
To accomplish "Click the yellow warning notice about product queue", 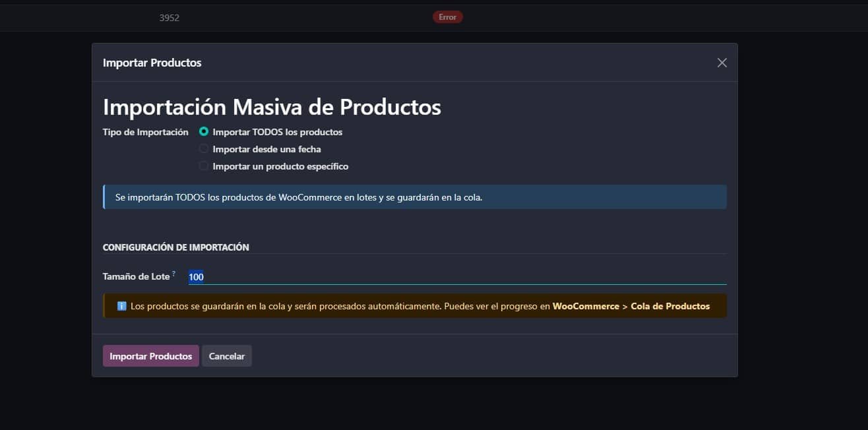I will [414, 305].
